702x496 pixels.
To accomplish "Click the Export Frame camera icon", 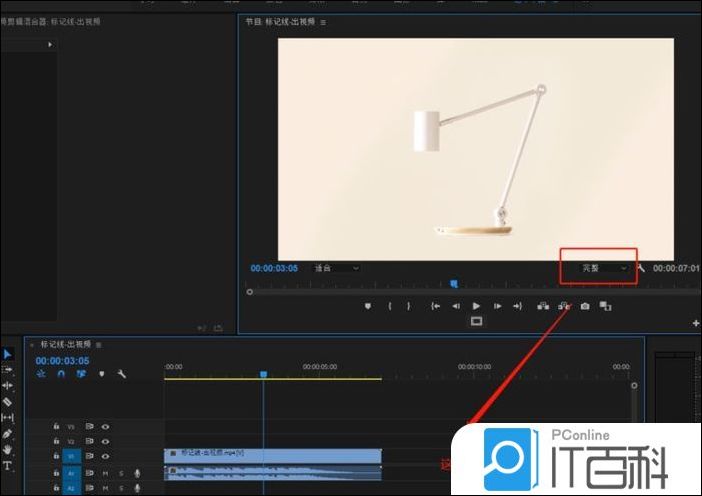I will tap(585, 306).
